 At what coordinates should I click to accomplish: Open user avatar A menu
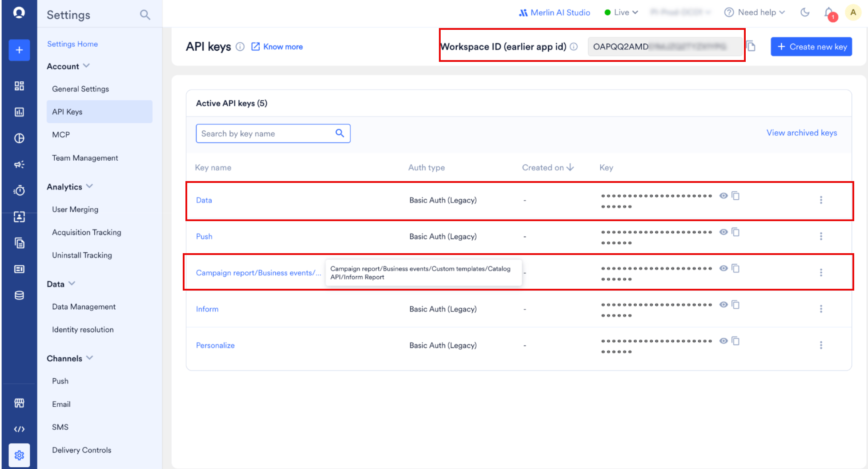coord(853,12)
